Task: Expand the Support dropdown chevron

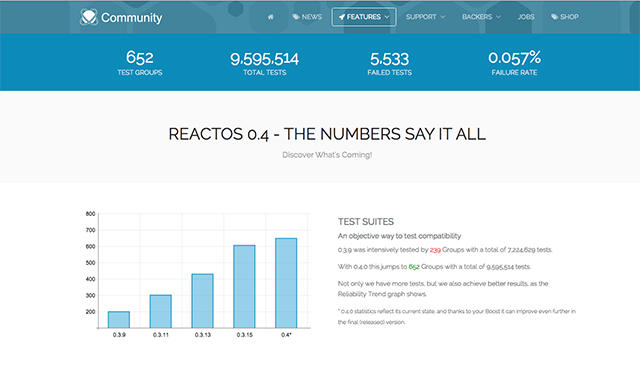Action: click(443, 17)
